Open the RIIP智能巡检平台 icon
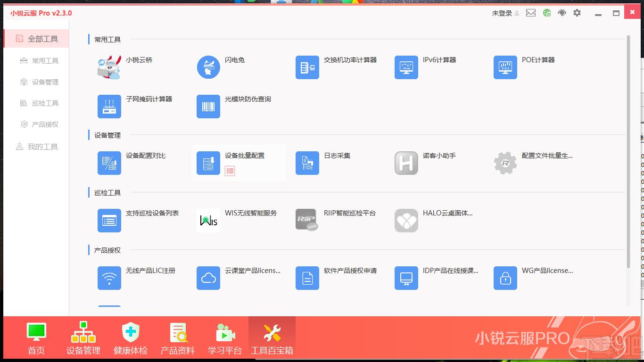Screen dimensions: 644x362 307,220
